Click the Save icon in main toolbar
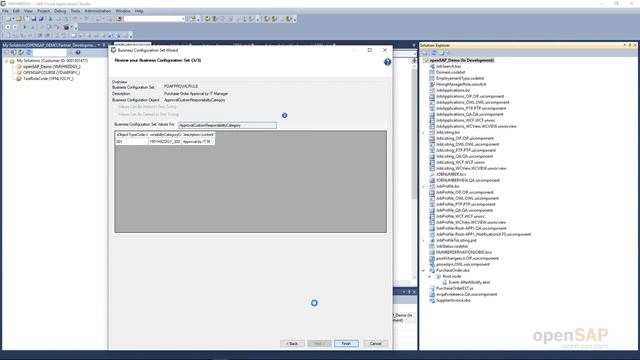 [x=34, y=19]
